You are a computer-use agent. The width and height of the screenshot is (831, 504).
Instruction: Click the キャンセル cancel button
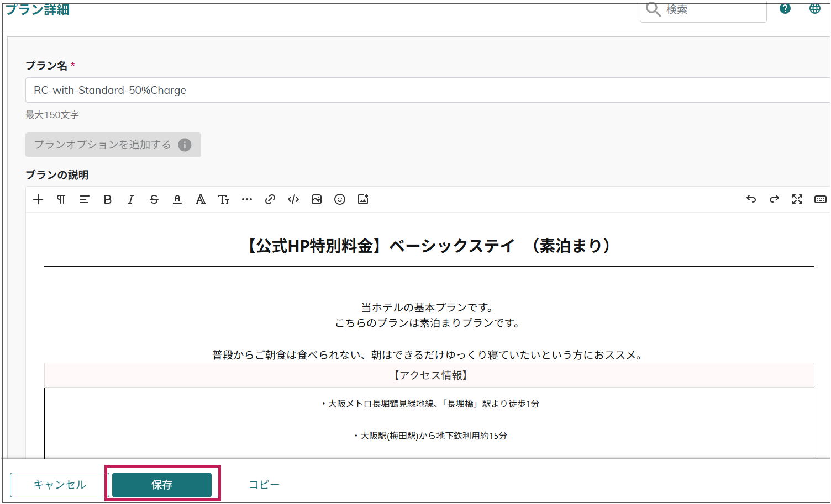[60, 485]
